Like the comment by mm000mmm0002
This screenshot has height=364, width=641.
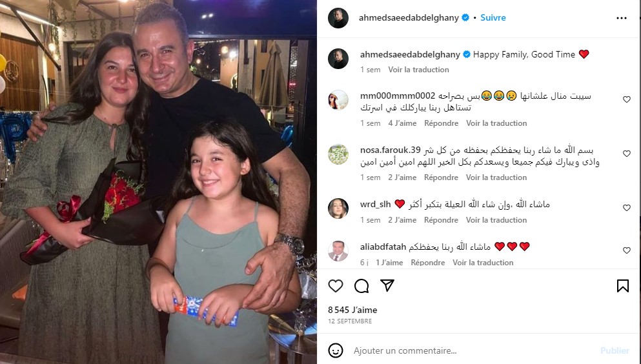click(x=627, y=99)
